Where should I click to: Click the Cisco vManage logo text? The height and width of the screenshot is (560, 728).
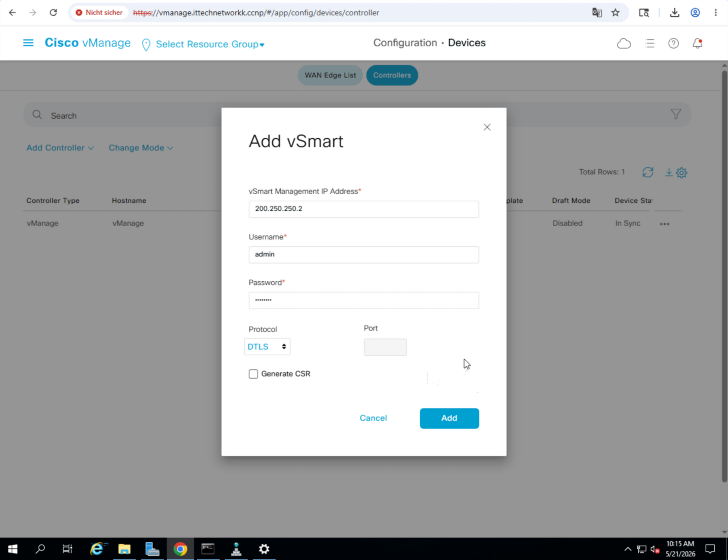pos(88,43)
